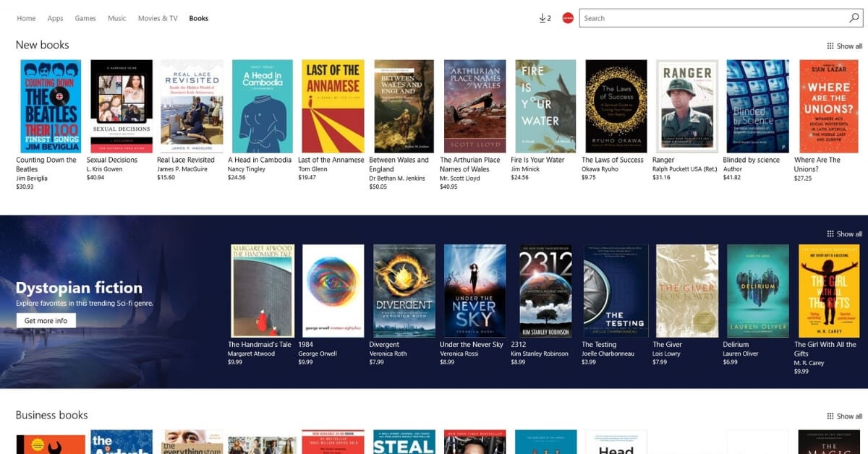This screenshot has height=454, width=868.
Task: Select A Head in Cambodia cover
Action: [262, 106]
